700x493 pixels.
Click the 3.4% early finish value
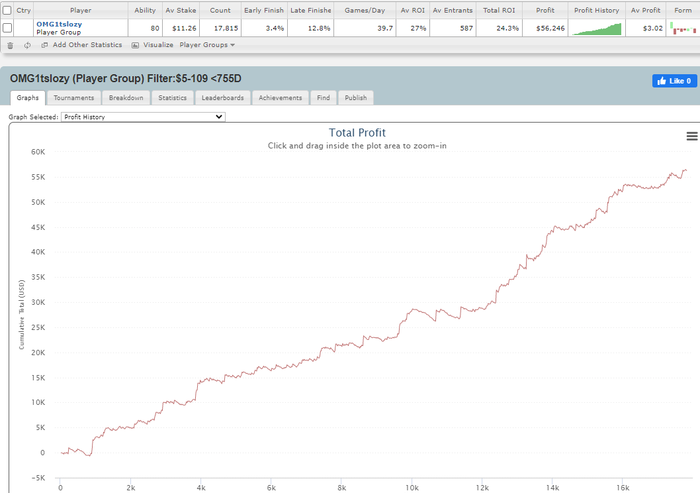pyautogui.click(x=275, y=28)
